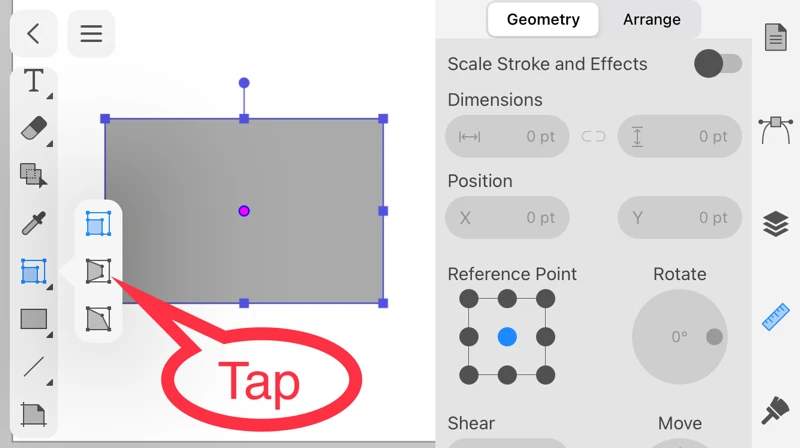The width and height of the screenshot is (800, 448).
Task: Select the top-left reference point
Action: pos(469,299)
